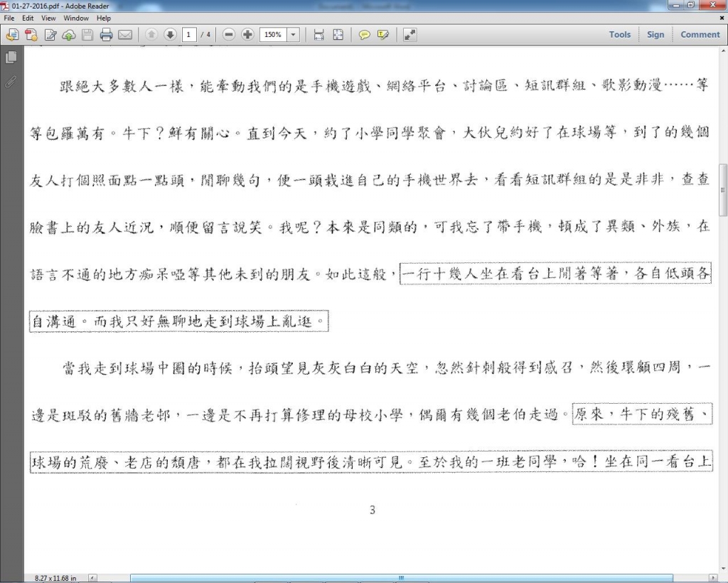Click the Fit One Full Page icon
The height and width of the screenshot is (583, 728).
tap(338, 35)
